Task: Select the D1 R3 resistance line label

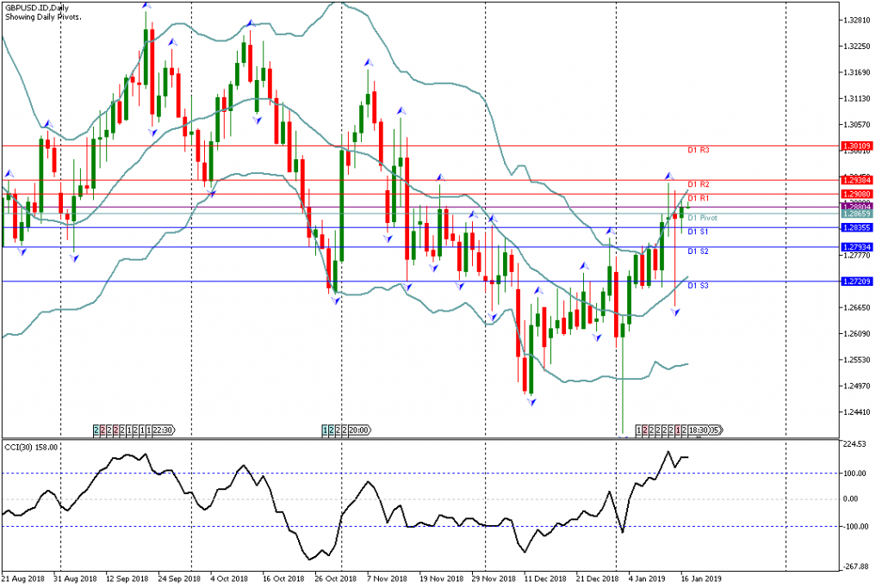Action: 698,151
